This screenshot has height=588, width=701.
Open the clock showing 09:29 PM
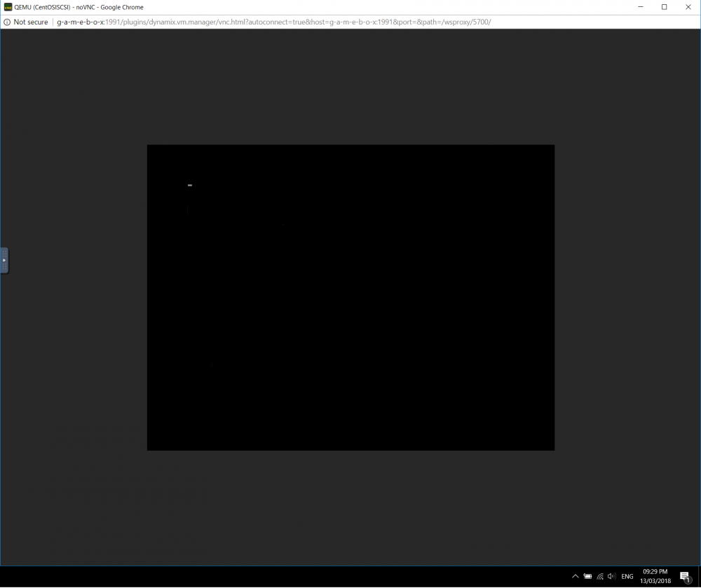[x=655, y=576]
